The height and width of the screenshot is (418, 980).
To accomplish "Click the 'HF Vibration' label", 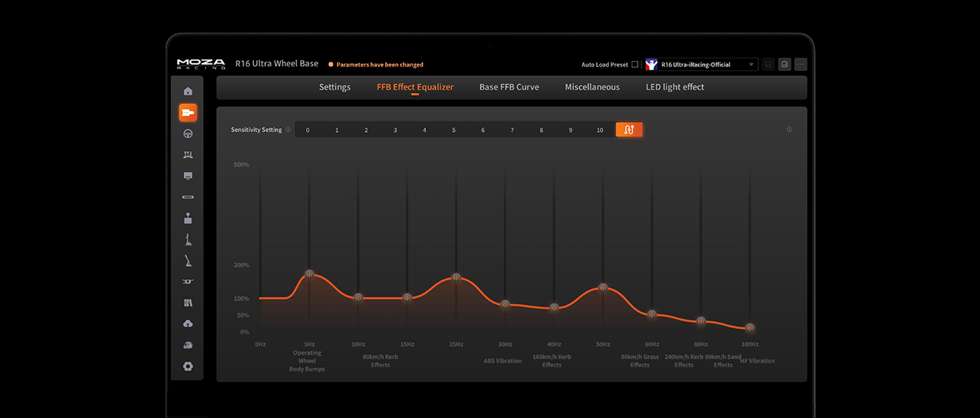I will tap(758, 361).
